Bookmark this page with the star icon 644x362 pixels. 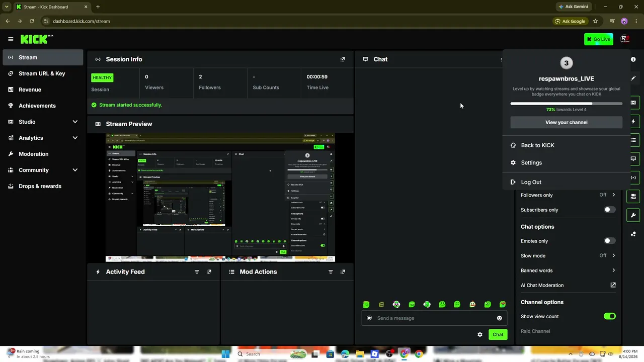[595, 21]
